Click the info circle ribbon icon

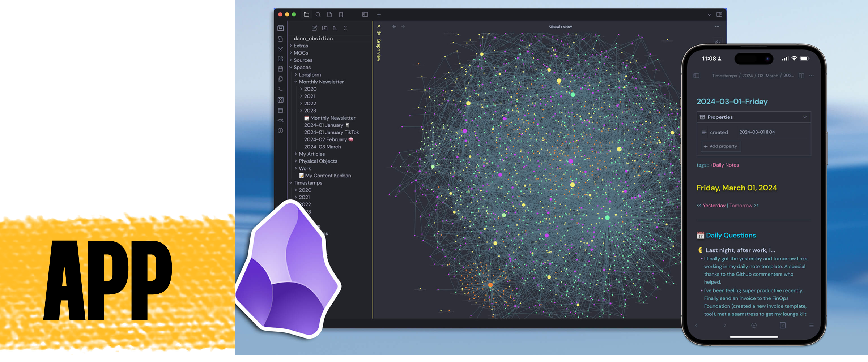[x=281, y=131]
